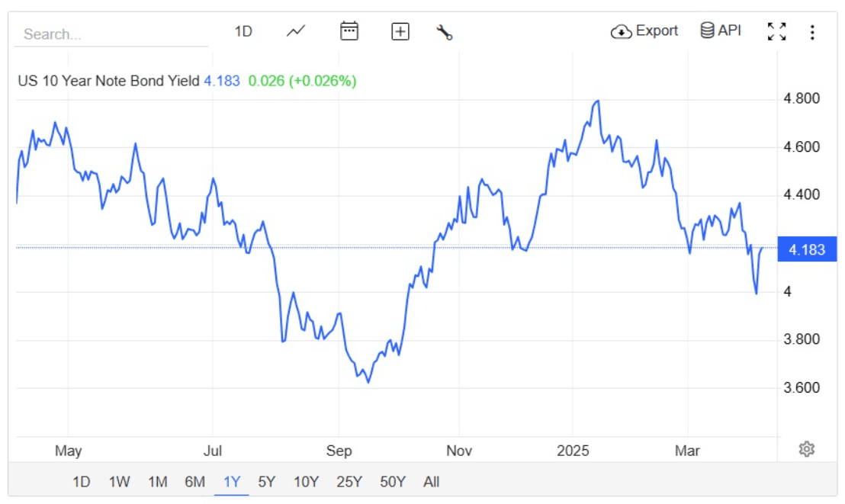This screenshot has height=504, width=845.
Task: Open the line chart type selector
Action: click(294, 30)
